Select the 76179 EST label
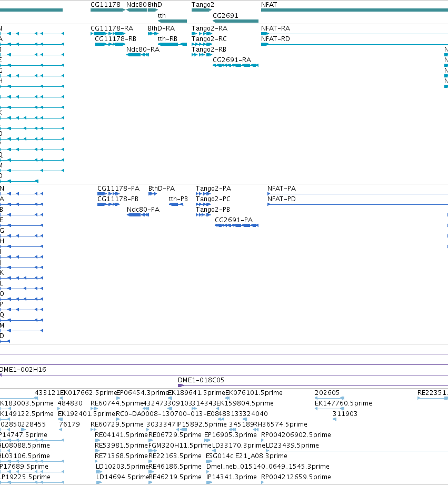Viewport: 448px width, 485px height. point(69,424)
